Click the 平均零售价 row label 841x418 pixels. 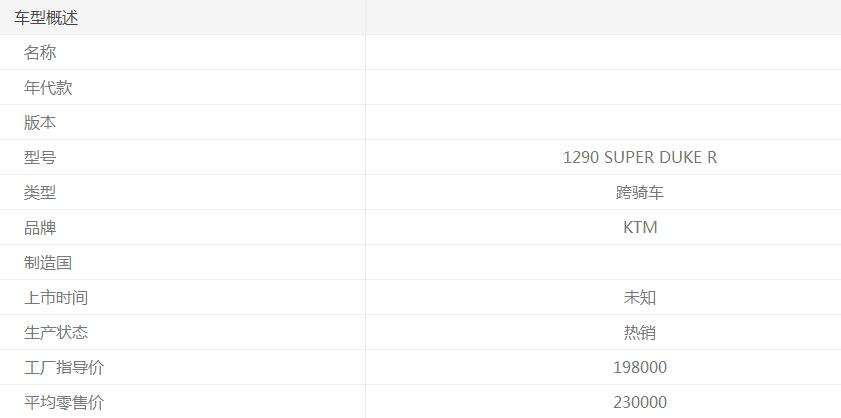tap(64, 403)
